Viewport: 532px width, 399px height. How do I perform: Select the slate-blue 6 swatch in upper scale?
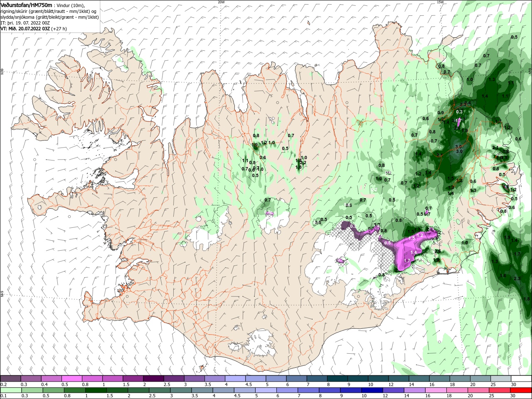tap(297, 379)
